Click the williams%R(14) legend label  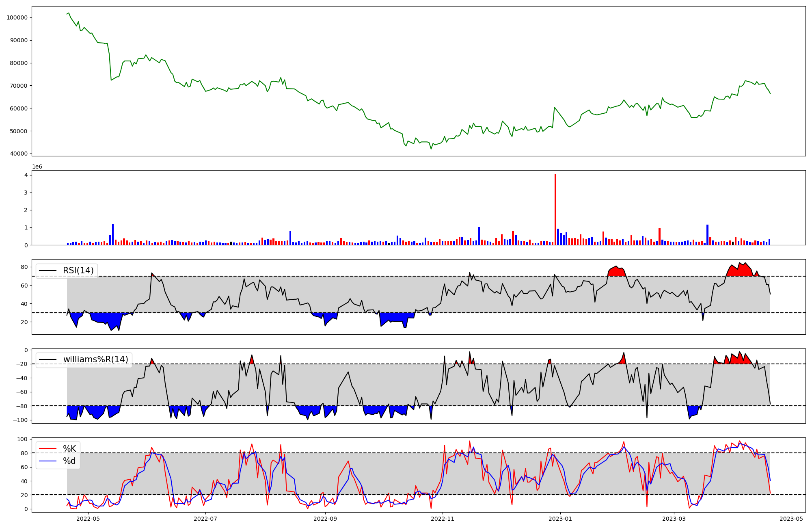[x=95, y=359]
